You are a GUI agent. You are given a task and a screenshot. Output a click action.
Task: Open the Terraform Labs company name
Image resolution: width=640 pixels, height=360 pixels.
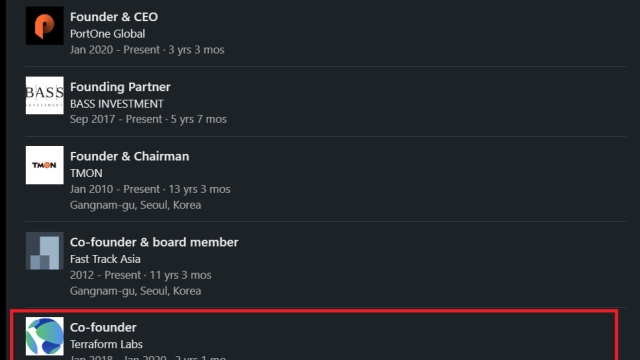(x=106, y=344)
